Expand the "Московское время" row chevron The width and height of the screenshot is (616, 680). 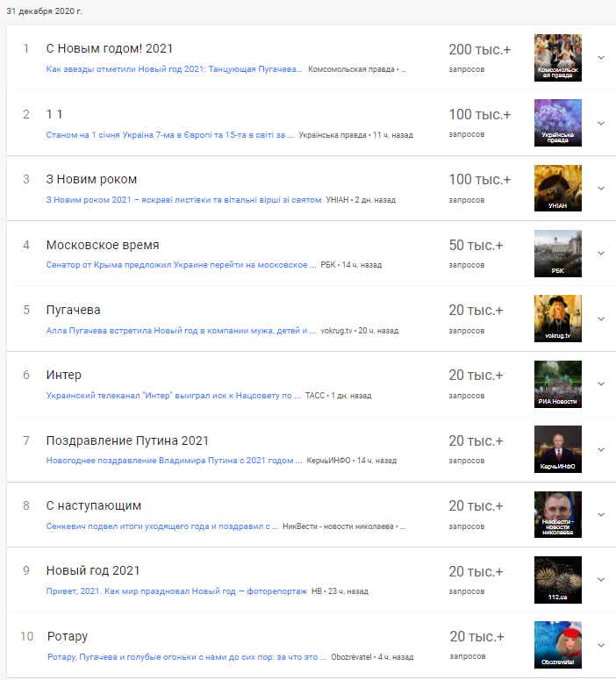[x=601, y=254]
